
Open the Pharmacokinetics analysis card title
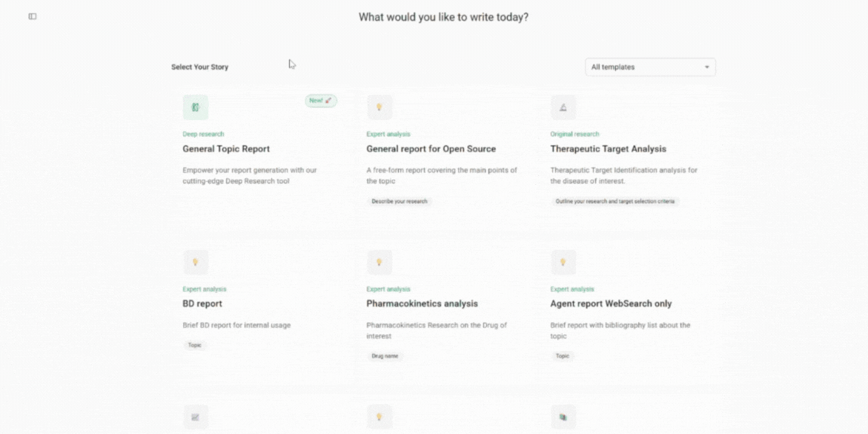(422, 303)
